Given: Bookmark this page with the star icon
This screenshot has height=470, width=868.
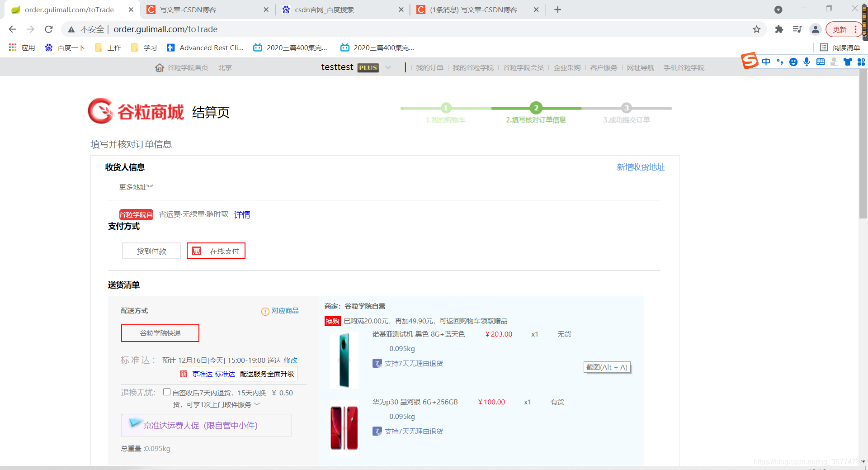Looking at the screenshot, I should pos(756,29).
